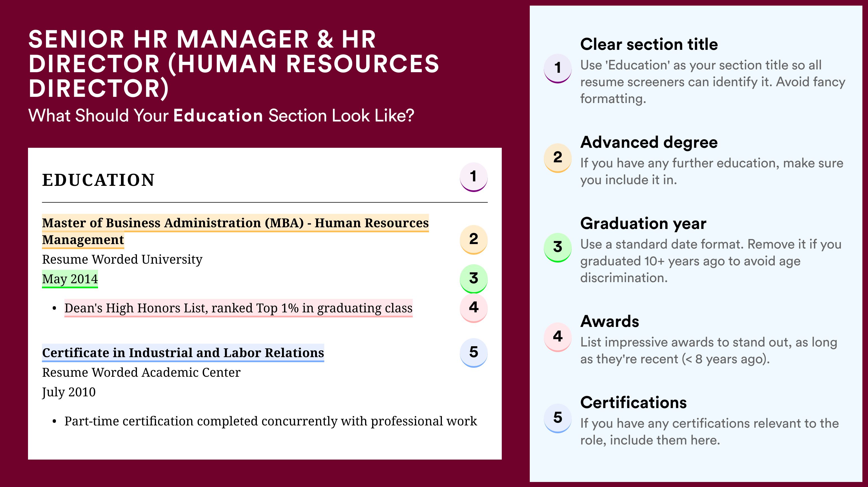Click the green number 3 badge beside May 2014
868x487 pixels.
point(473,278)
